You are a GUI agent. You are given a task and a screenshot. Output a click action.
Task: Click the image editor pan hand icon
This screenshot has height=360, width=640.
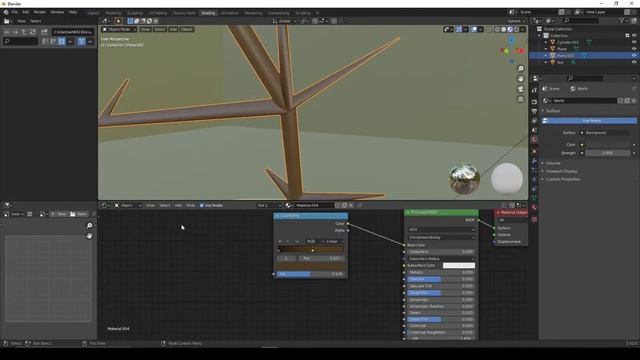[x=89, y=236]
